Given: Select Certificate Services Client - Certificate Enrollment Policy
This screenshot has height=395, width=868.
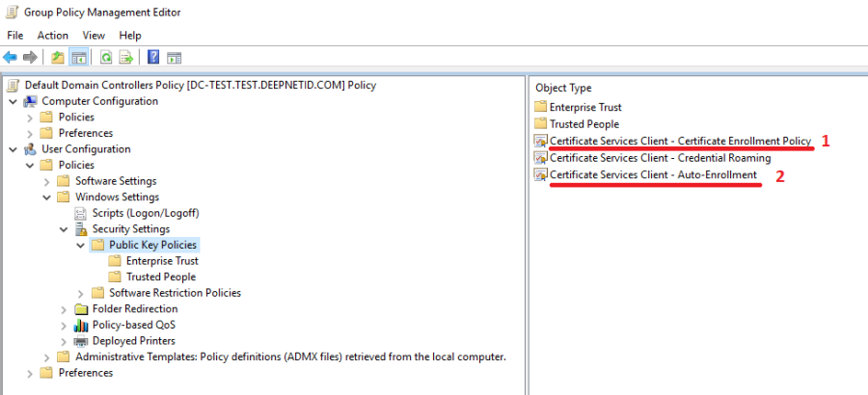Looking at the screenshot, I should click(679, 141).
